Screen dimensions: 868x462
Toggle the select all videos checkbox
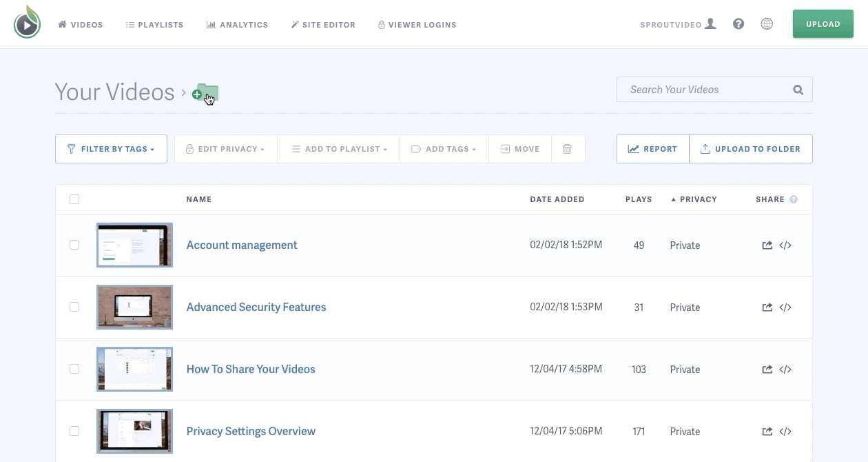tap(74, 199)
